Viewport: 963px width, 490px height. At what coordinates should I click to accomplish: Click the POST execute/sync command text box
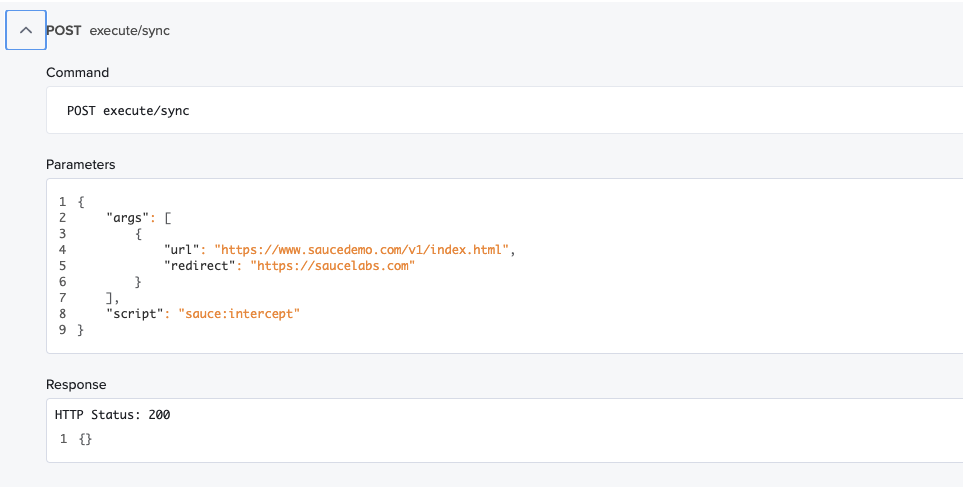(x=504, y=111)
